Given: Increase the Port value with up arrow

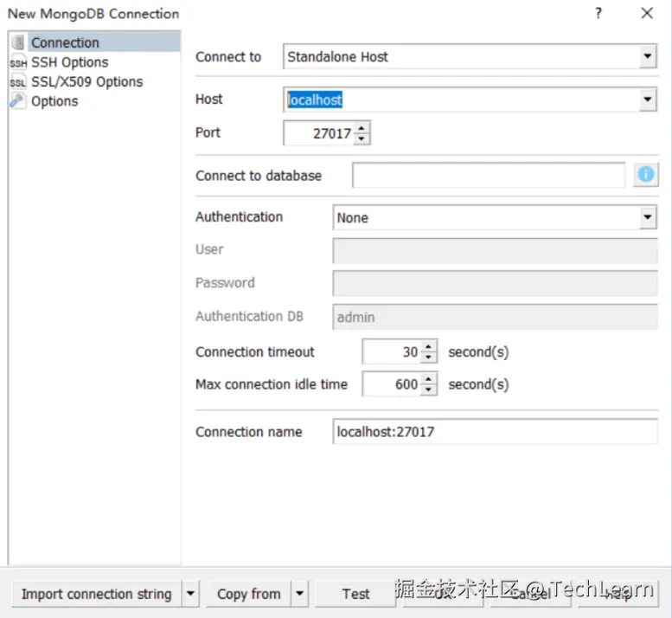Looking at the screenshot, I should (362, 128).
